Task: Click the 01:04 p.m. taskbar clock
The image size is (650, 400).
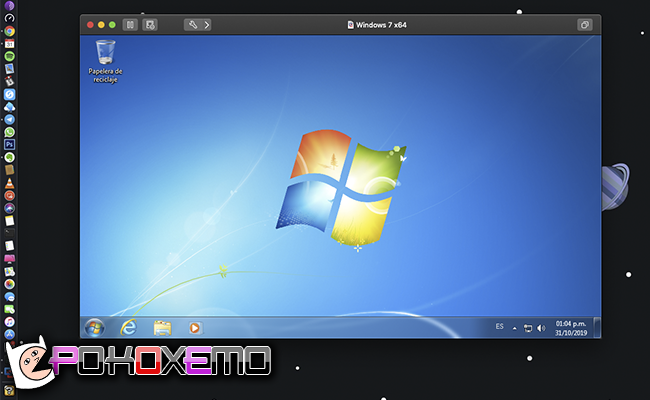Action: [x=571, y=328]
